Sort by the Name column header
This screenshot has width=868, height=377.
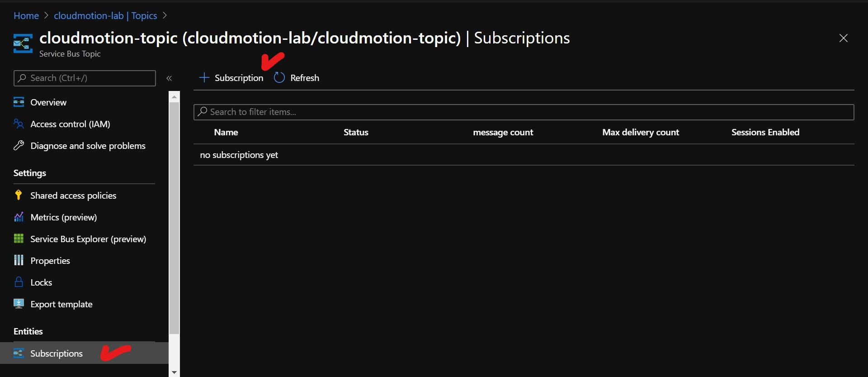(226, 132)
